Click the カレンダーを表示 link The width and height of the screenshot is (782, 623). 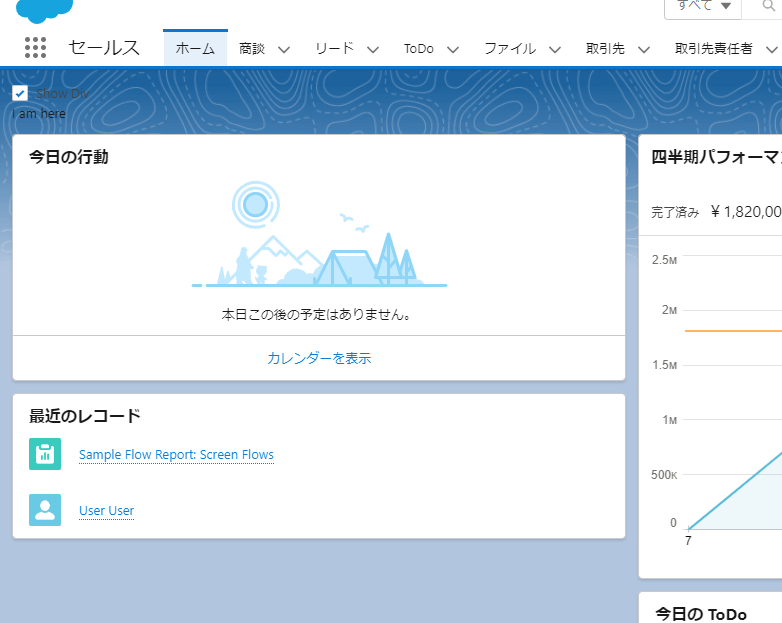[x=319, y=358]
